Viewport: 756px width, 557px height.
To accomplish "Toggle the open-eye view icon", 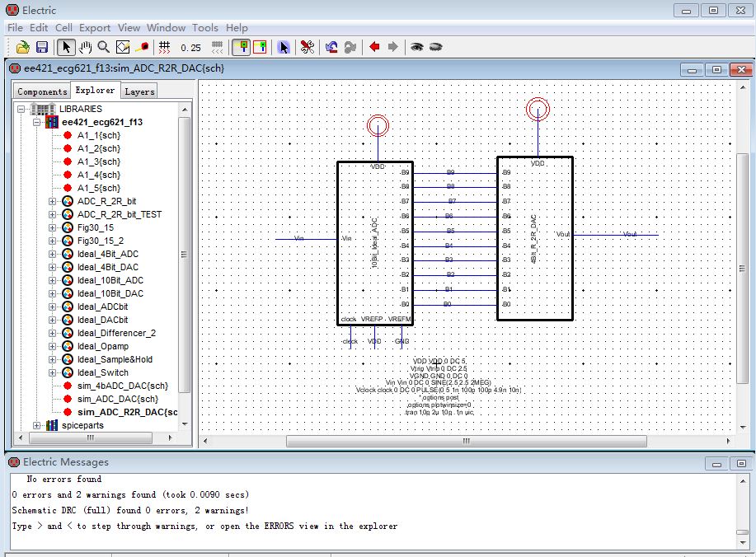I will pyautogui.click(x=417, y=47).
